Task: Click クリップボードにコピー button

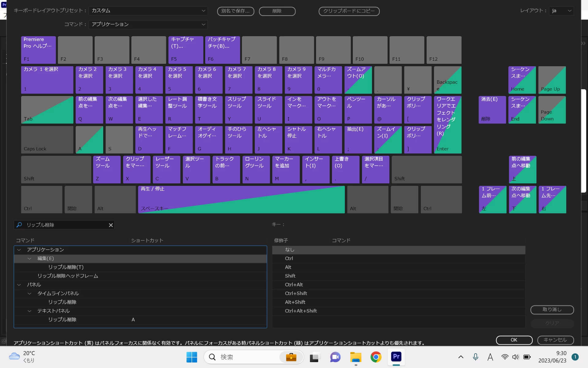Action: (349, 11)
